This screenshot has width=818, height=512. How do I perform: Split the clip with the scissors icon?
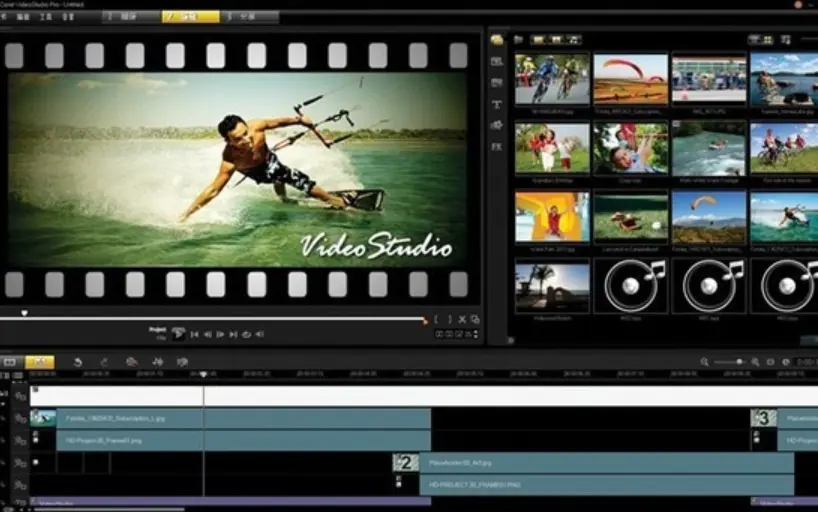tap(462, 319)
